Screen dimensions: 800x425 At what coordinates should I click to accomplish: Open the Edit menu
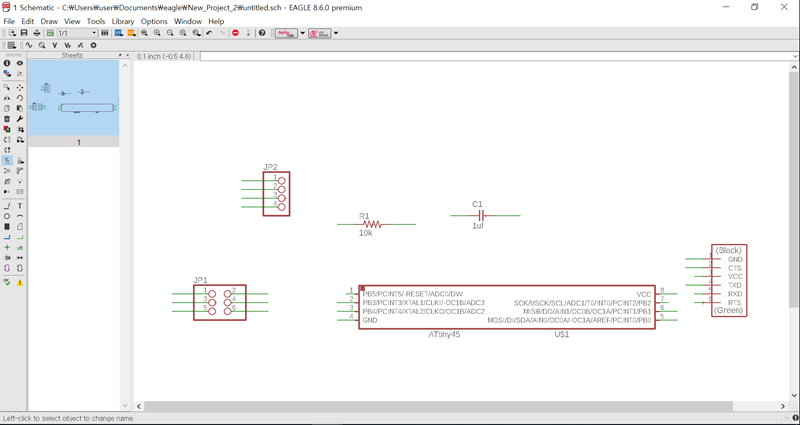(x=28, y=21)
